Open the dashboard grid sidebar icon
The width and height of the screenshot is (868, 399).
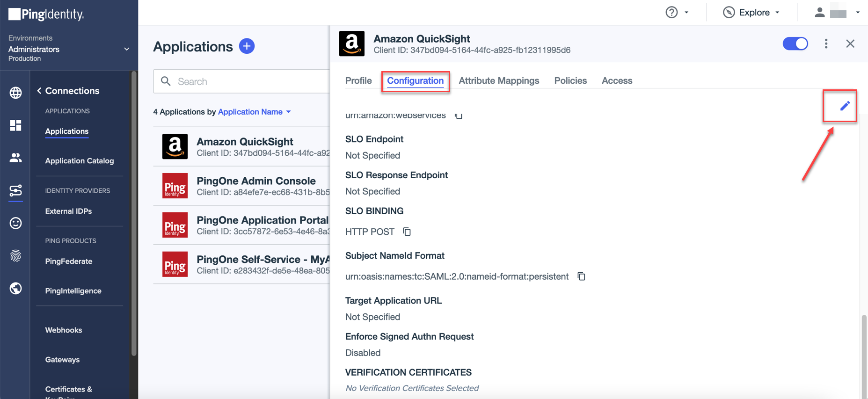[x=15, y=125]
